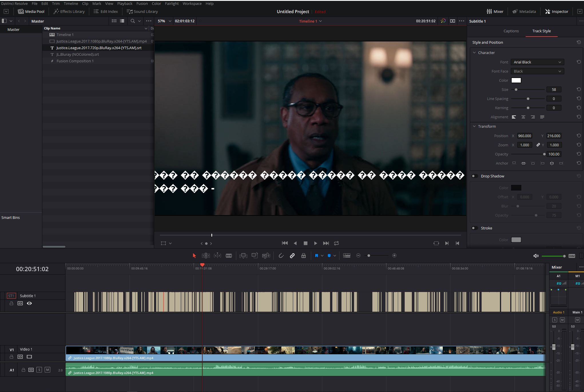Image resolution: width=584 pixels, height=392 pixels.
Task: Open the Edit Index panel
Action: (106, 11)
